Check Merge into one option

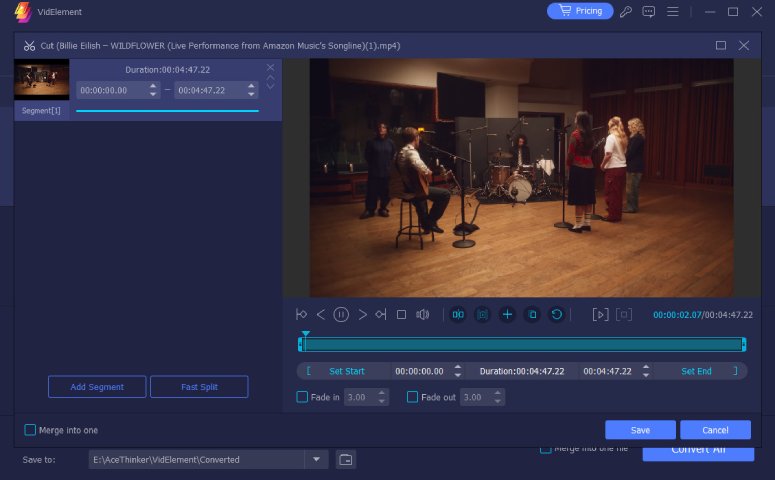(x=30, y=430)
